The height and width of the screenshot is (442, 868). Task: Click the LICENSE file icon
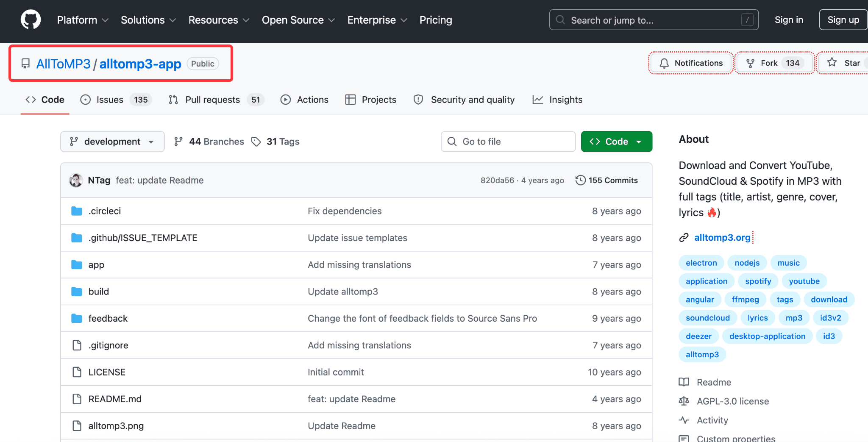[x=77, y=372]
